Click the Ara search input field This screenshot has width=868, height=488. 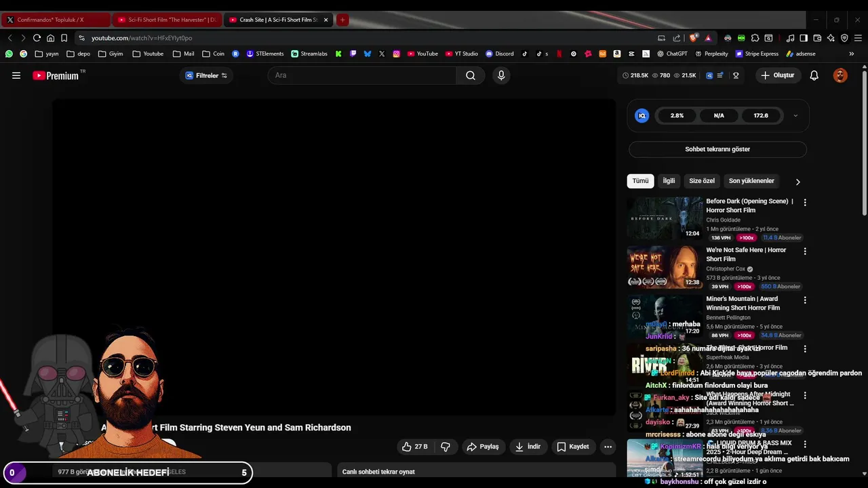(362, 75)
